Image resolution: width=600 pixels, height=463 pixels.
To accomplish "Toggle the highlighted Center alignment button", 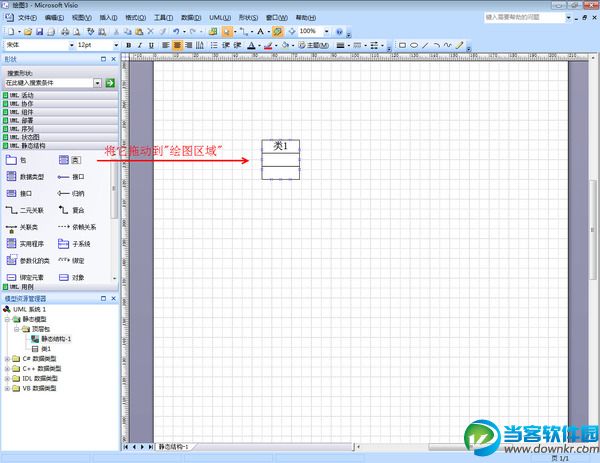I will coord(177,45).
